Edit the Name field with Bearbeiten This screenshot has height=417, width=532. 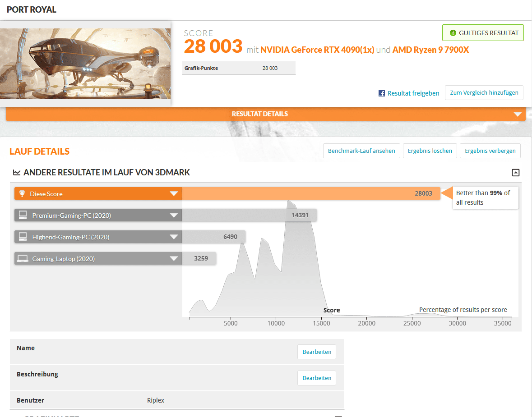coord(317,352)
